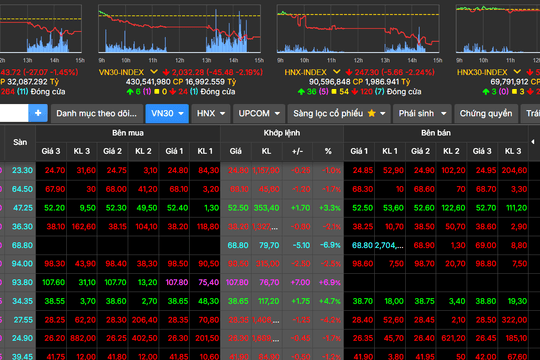Click the blue plus add-symbol button
The height and width of the screenshot is (360, 540).
(38, 113)
